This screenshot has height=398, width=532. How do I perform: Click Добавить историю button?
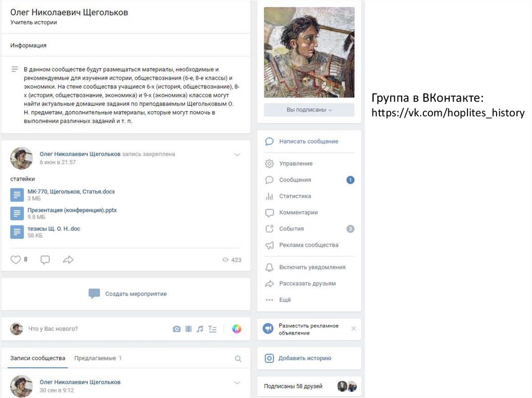click(309, 359)
